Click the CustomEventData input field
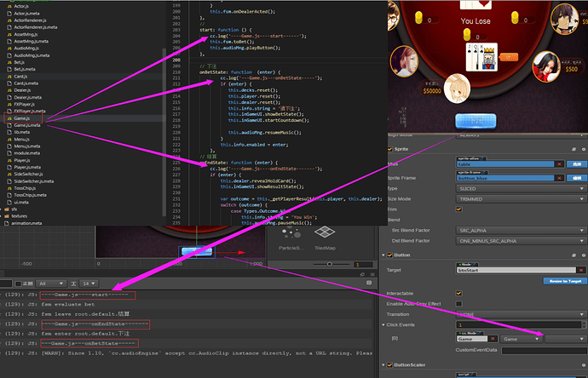The width and height of the screenshot is (588, 378). (544, 350)
